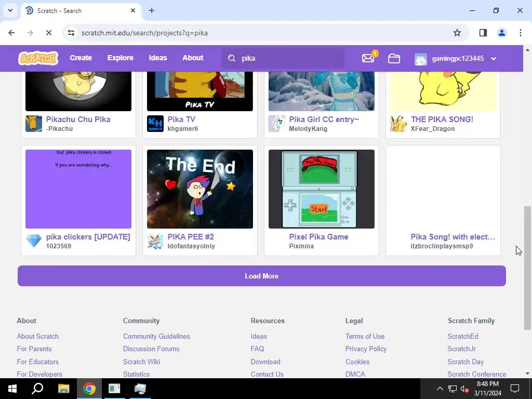This screenshot has height=399, width=532.
Task: Open XFear_Dragon user avatar
Action: point(398,124)
